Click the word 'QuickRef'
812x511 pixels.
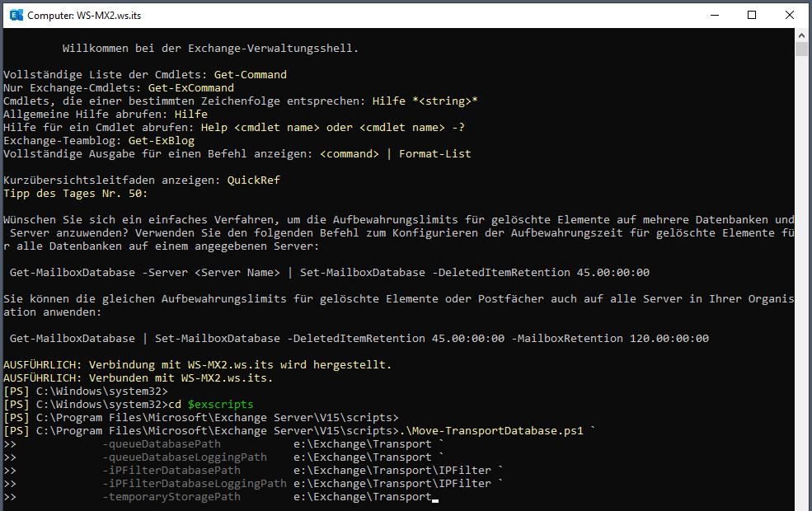(x=254, y=180)
